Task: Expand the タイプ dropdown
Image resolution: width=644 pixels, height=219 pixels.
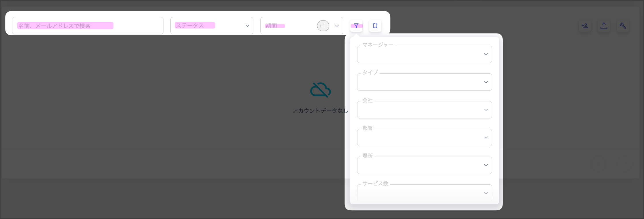Action: pyautogui.click(x=425, y=82)
